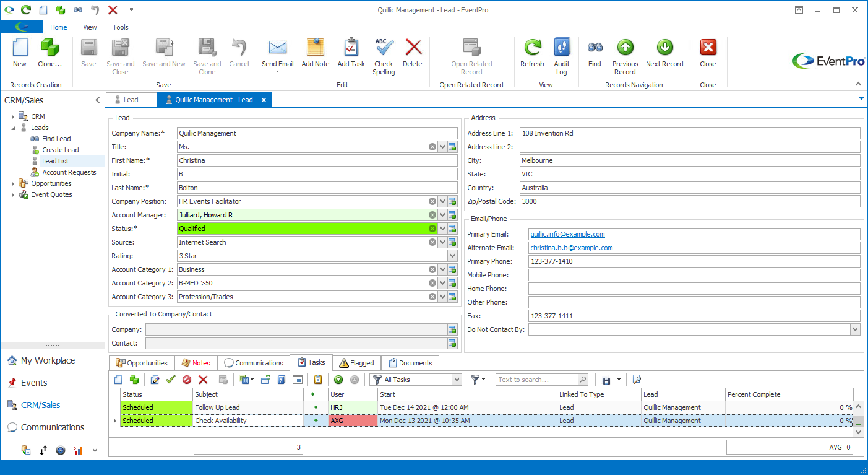Collapse the ribbon with the chevron
This screenshot has width=868, height=475.
[x=858, y=84]
